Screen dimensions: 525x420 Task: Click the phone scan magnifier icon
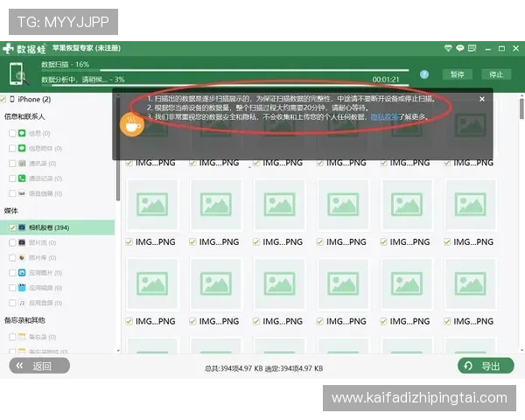coord(18,73)
